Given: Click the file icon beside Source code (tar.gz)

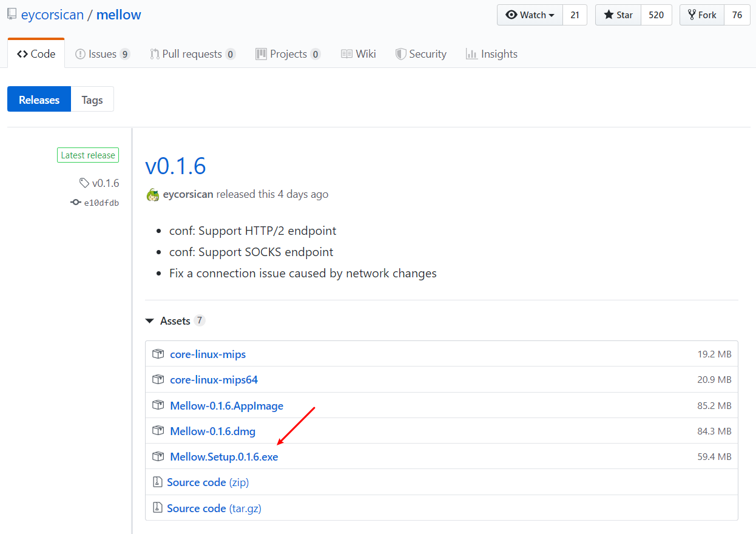Looking at the screenshot, I should click(x=157, y=508).
